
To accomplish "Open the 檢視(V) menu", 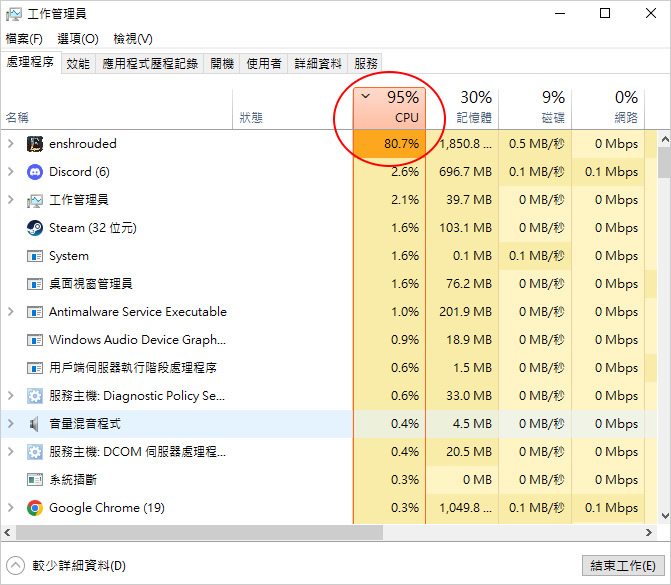I will click(x=133, y=39).
